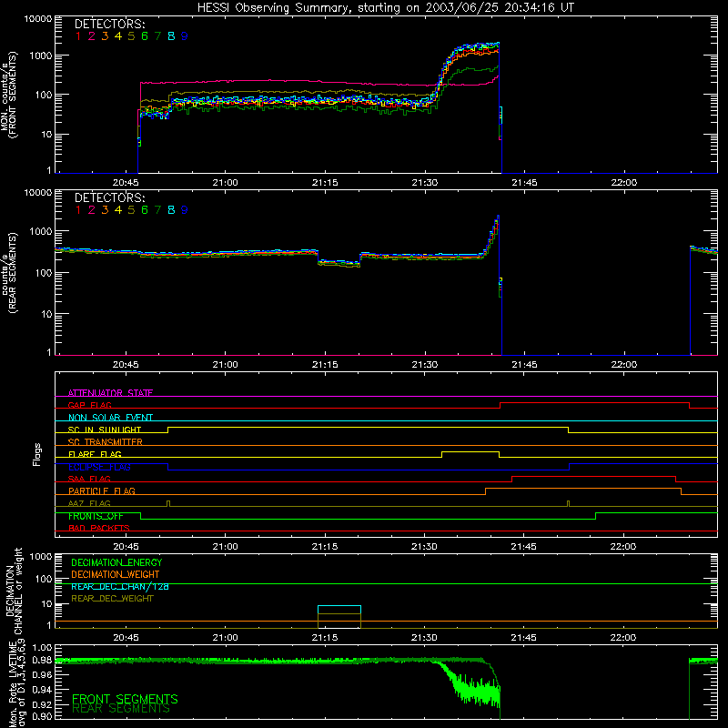Click the 10000 y-axis value on the top panel
Image resolution: width=728 pixels, height=728 pixels.
[x=38, y=18]
